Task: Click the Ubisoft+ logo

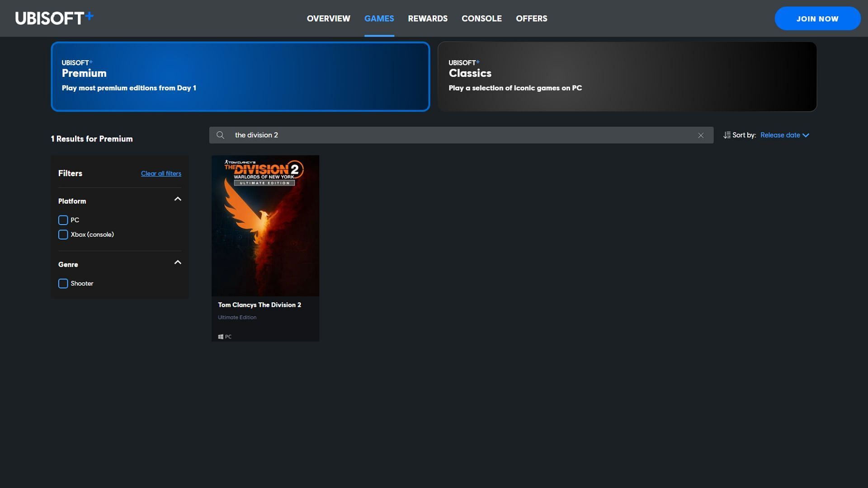Action: click(x=54, y=18)
